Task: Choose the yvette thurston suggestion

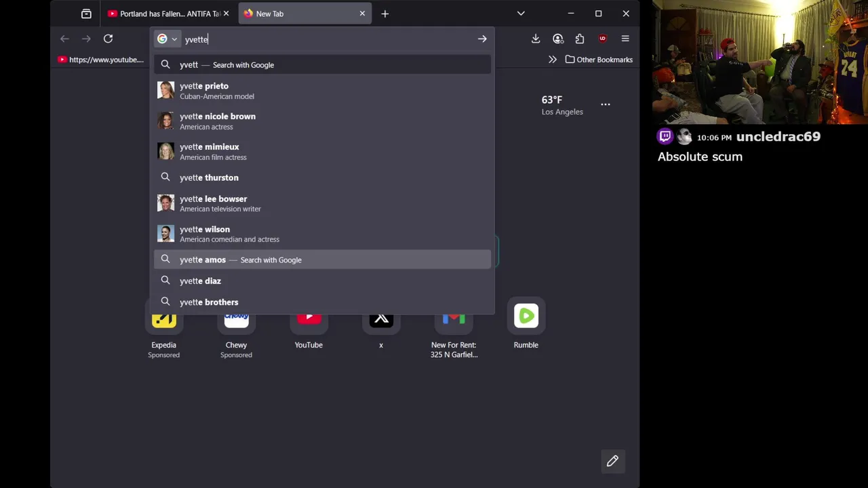Action: pyautogui.click(x=323, y=178)
